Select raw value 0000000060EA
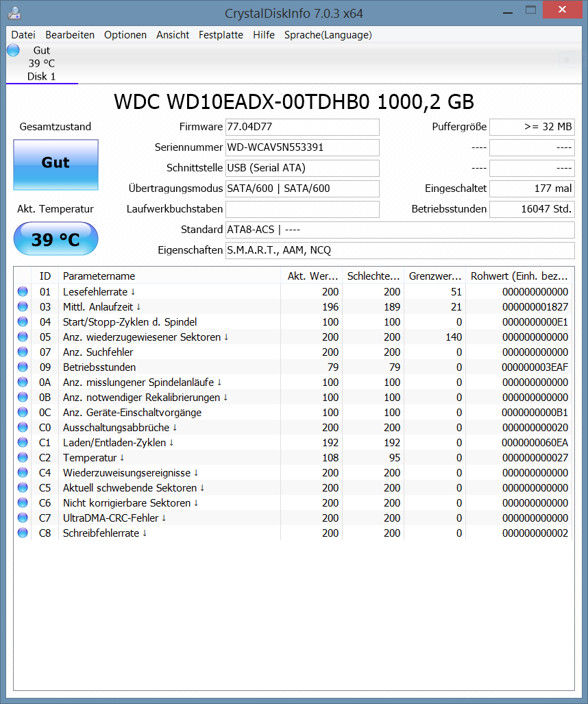Screen dimensions: 588x704 click(535, 443)
